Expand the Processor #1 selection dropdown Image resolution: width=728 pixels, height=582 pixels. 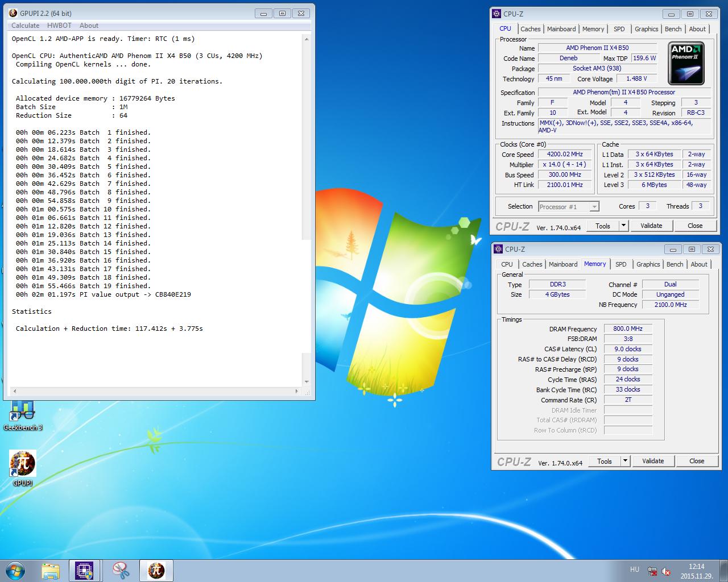coord(594,207)
